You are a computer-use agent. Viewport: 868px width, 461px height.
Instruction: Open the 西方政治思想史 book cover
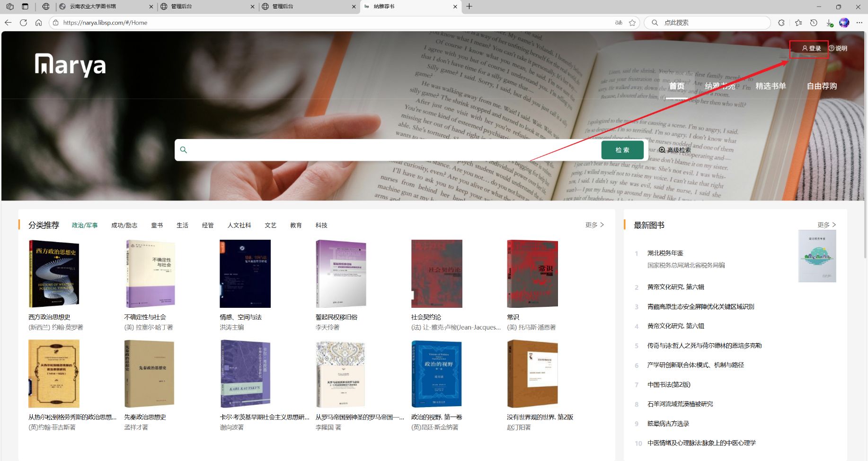point(54,274)
